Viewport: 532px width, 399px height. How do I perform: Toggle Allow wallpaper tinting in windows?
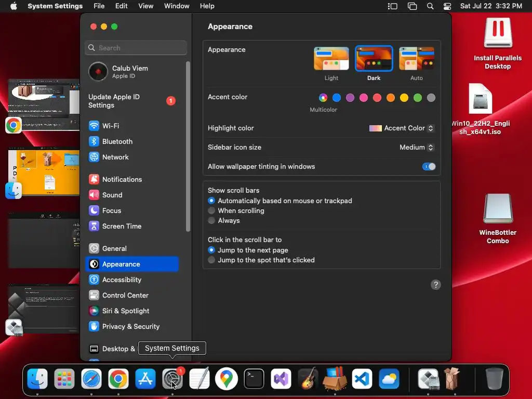click(429, 167)
